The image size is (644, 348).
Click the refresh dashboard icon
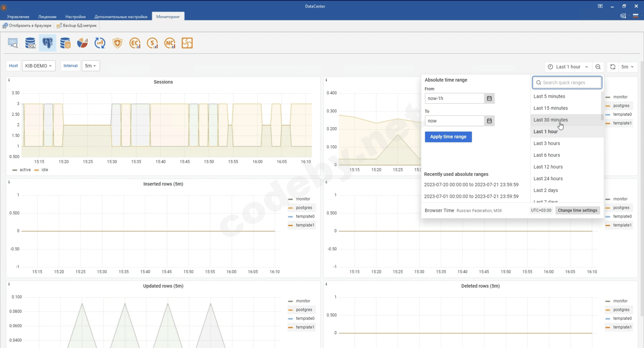click(x=613, y=67)
